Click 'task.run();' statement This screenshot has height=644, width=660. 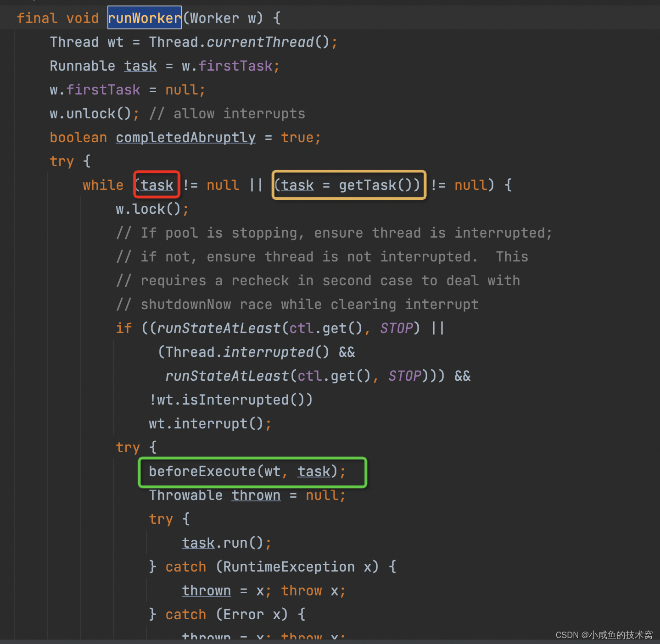tap(227, 543)
